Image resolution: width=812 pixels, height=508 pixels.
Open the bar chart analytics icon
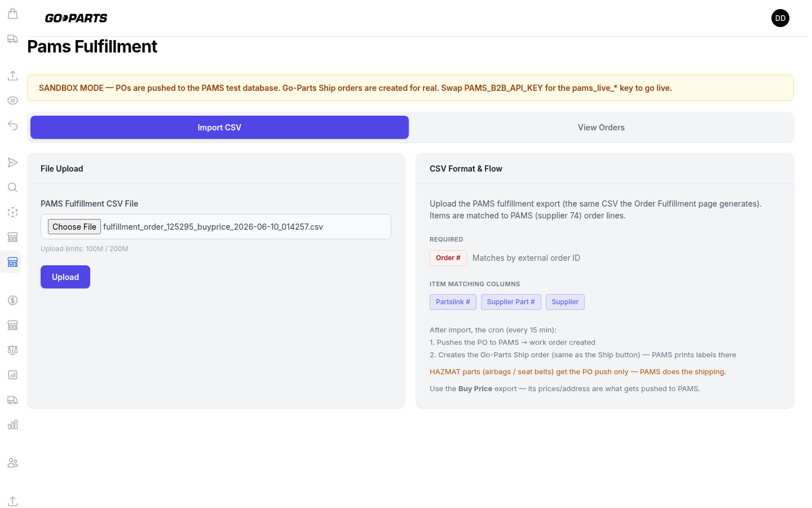pos(12,424)
